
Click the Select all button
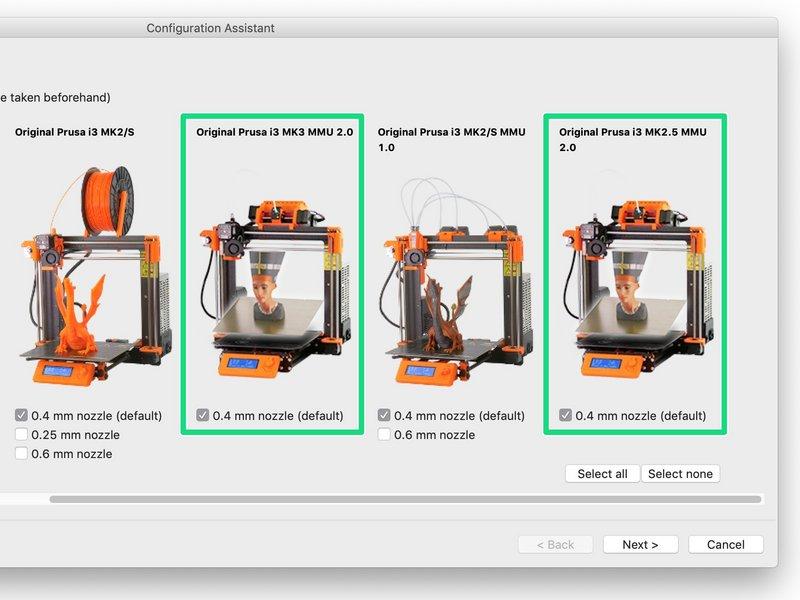click(603, 474)
